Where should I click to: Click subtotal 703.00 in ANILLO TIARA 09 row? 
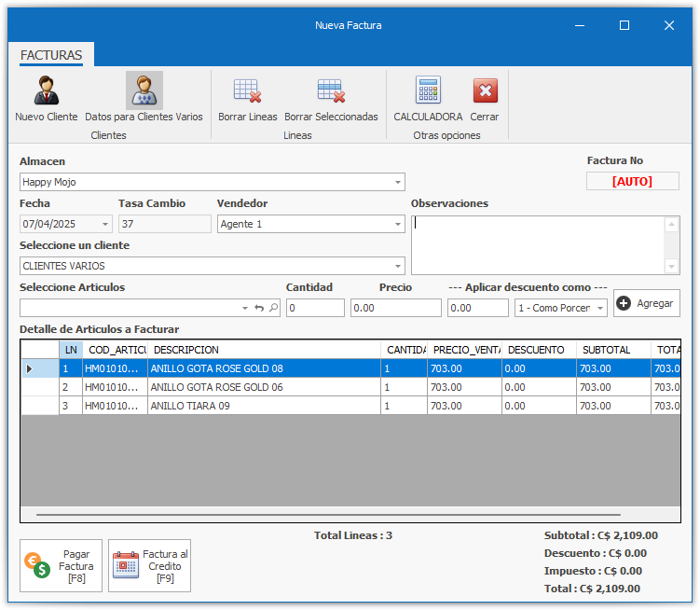(x=613, y=407)
